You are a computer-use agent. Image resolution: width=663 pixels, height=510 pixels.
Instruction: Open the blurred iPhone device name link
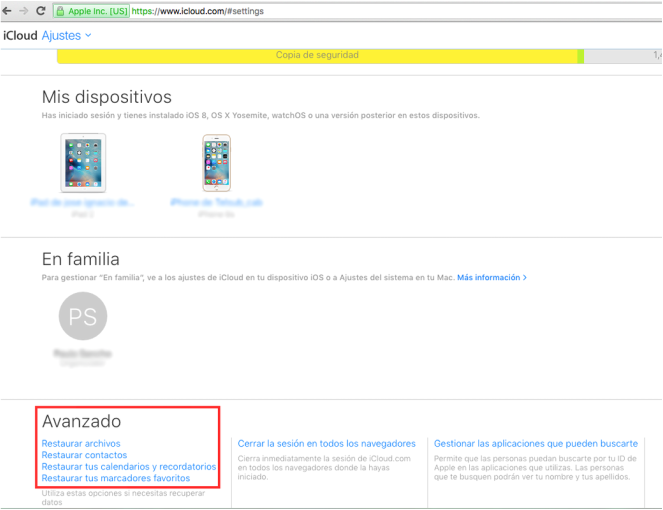click(x=216, y=203)
